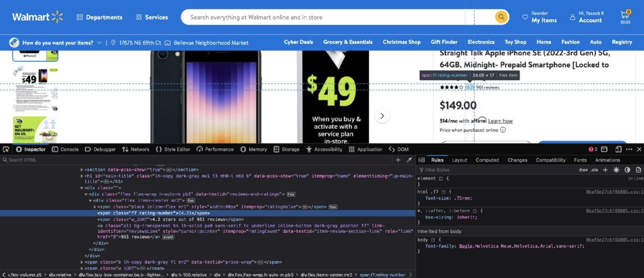Expand the h1 main-title node

82,176
